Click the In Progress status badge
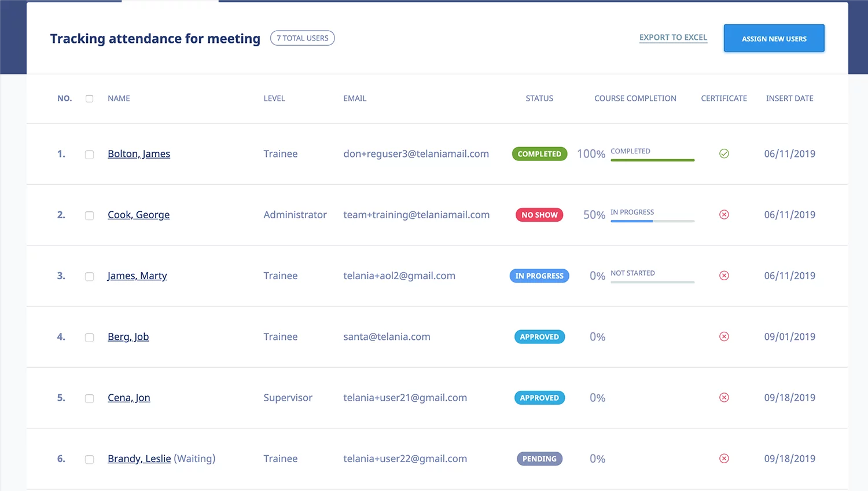 (x=539, y=276)
